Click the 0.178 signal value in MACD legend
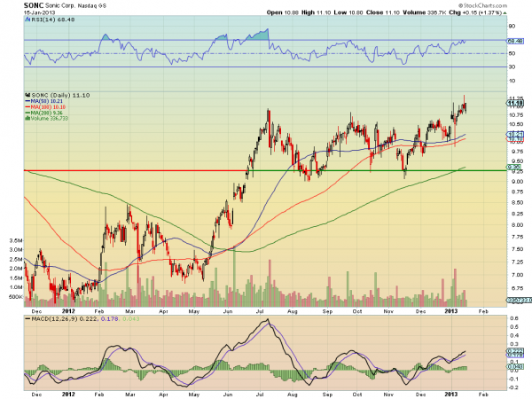The width and height of the screenshot is (532, 399). [110, 319]
